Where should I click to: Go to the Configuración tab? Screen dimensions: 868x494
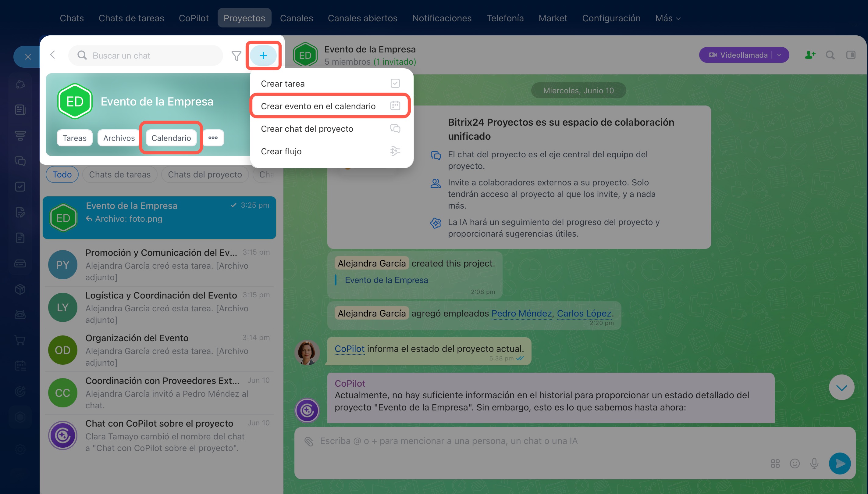click(x=611, y=18)
